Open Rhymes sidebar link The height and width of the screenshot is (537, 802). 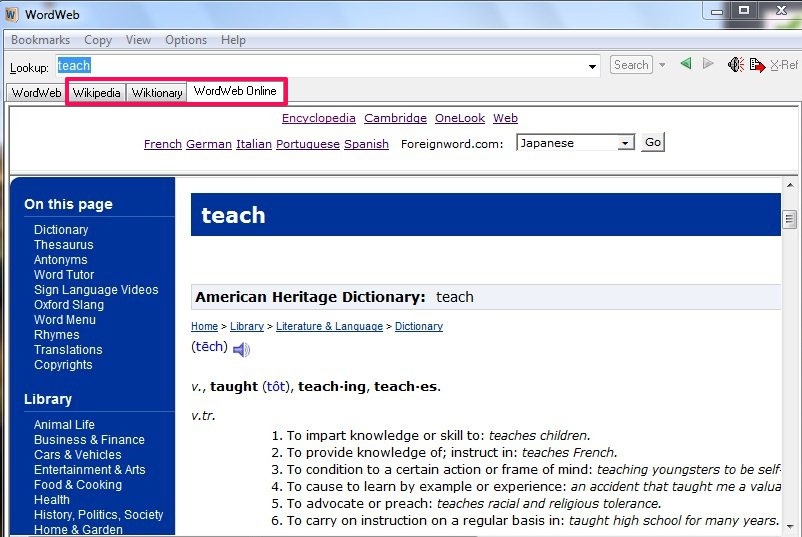(56, 335)
